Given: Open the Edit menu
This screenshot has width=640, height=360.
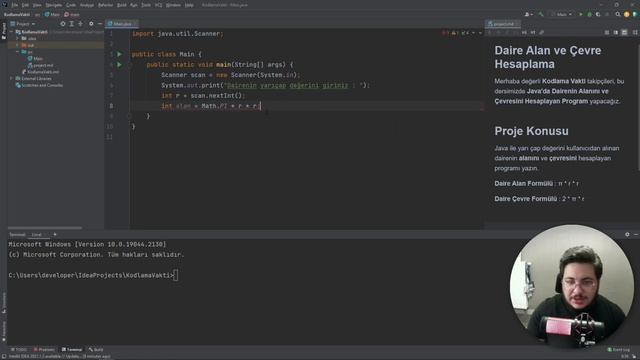Looking at the screenshot, I should [x=25, y=5].
